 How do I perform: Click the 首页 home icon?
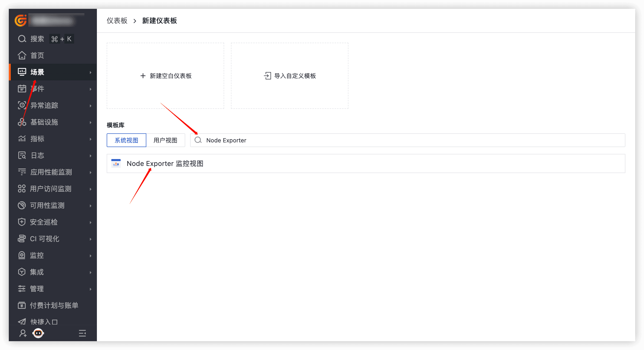(x=22, y=55)
